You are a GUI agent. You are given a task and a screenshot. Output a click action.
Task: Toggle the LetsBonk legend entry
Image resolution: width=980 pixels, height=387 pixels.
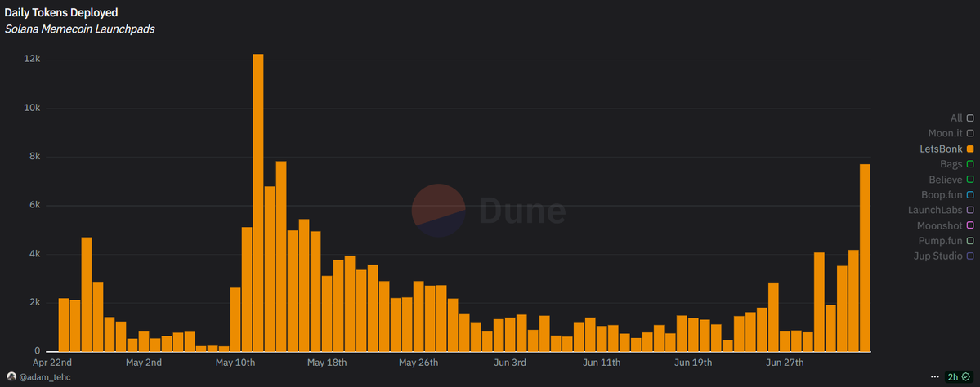pyautogui.click(x=946, y=149)
